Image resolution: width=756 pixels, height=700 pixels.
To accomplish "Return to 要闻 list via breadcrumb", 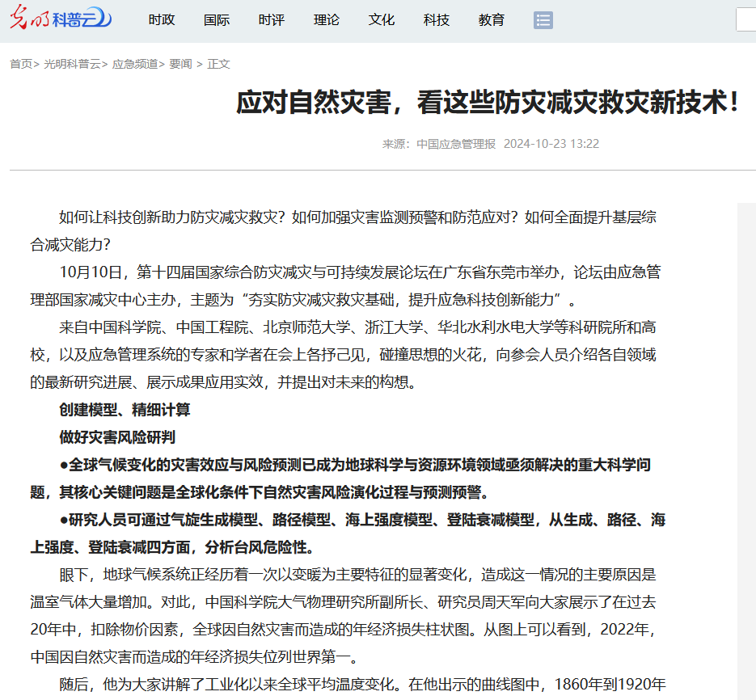I will click(x=180, y=64).
